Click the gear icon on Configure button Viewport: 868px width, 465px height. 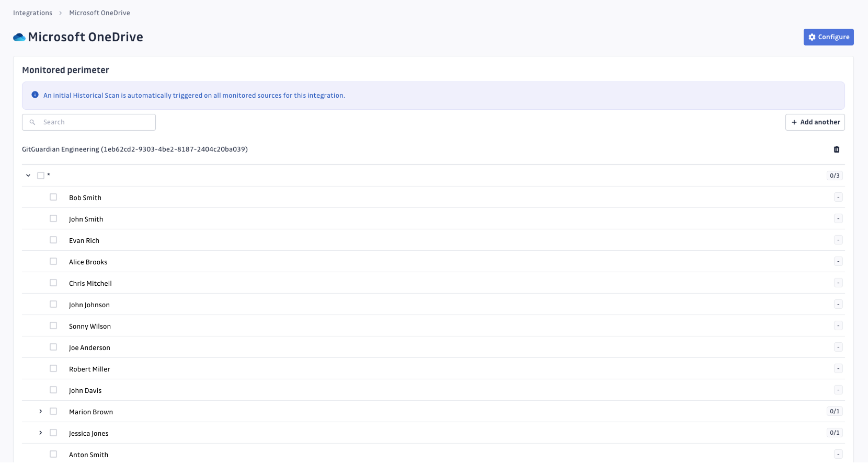tap(812, 37)
